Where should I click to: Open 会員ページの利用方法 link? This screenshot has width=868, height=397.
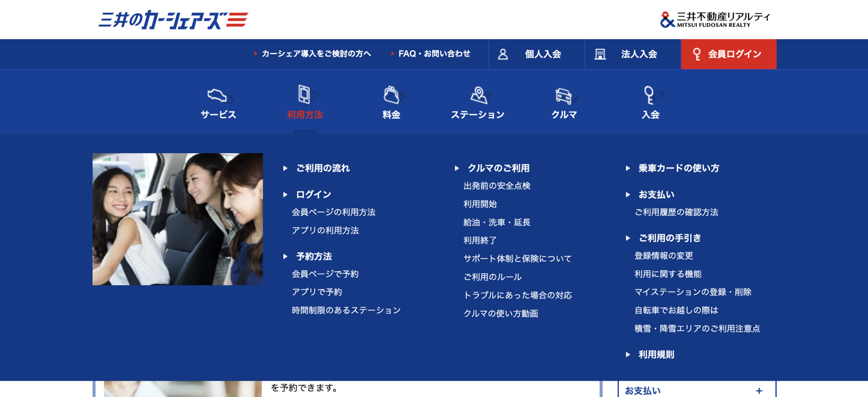334,213
